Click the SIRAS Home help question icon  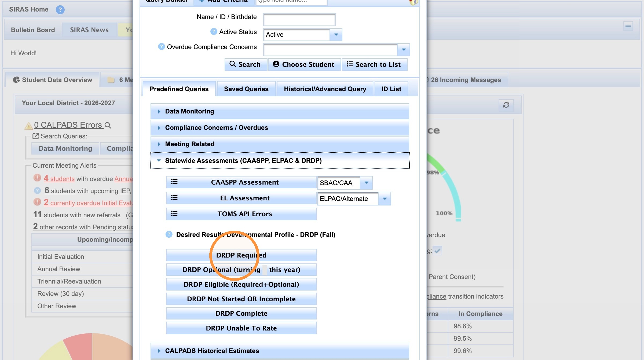(60, 10)
